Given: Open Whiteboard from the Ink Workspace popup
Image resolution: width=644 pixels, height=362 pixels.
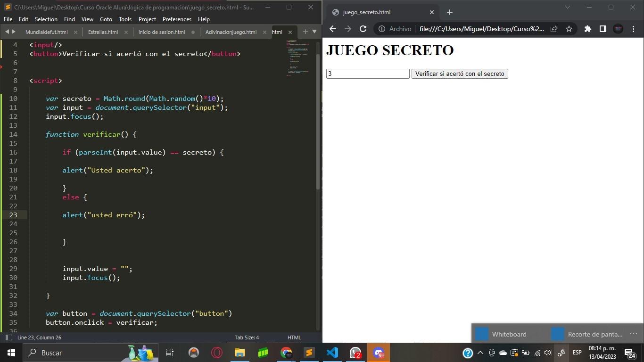Looking at the screenshot, I should pyautogui.click(x=501, y=334).
